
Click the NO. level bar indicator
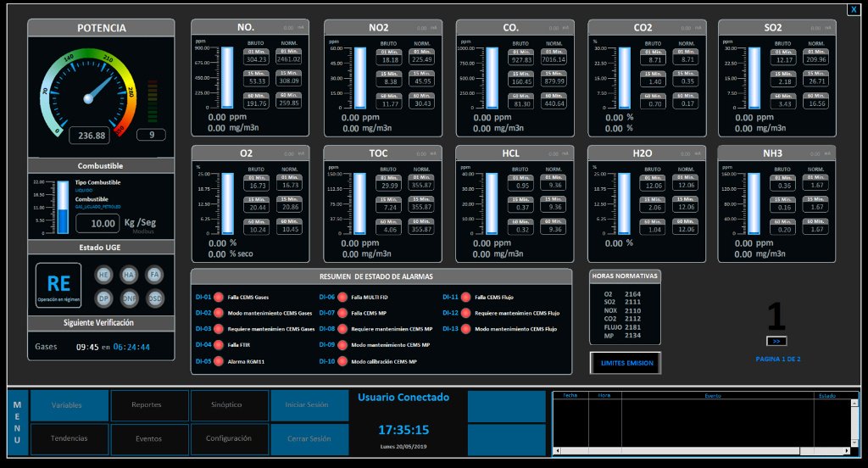coord(227,77)
